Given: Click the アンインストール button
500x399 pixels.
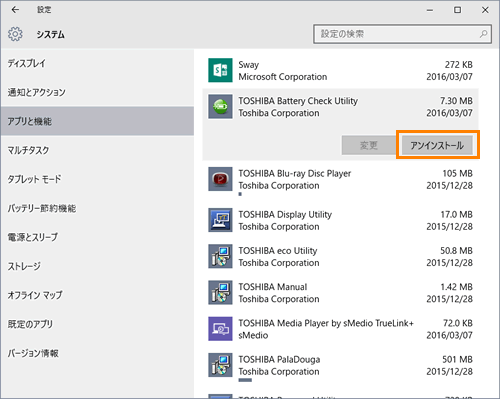Looking at the screenshot, I should [x=437, y=145].
